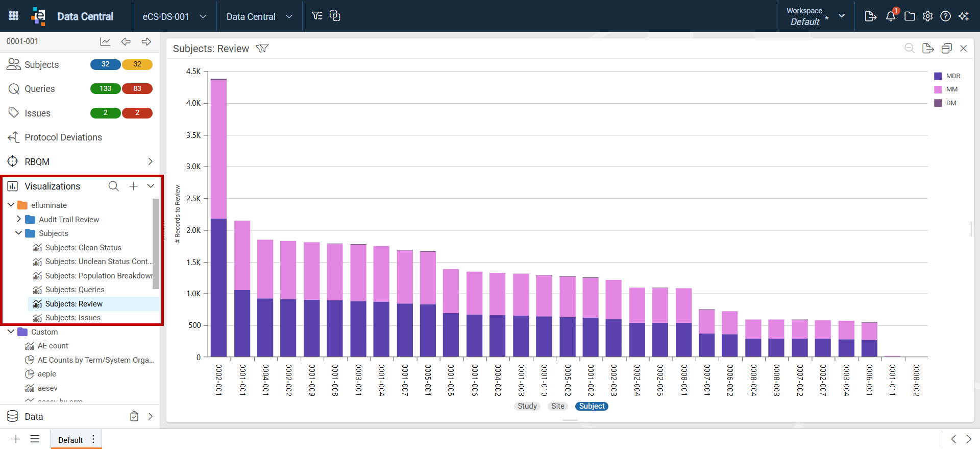
Task: Open AE count visualization
Action: pos(53,346)
